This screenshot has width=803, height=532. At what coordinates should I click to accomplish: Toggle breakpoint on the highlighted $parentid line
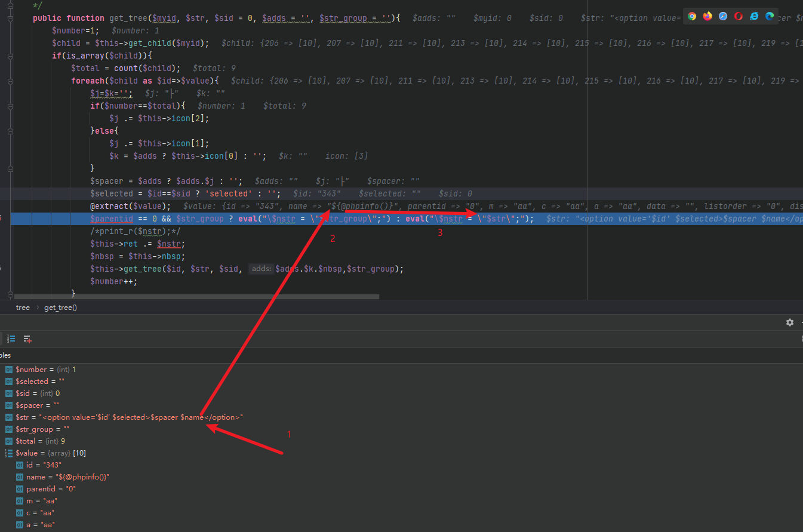tap(2, 219)
